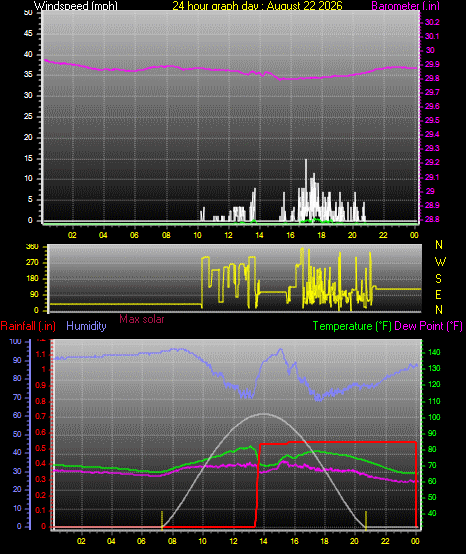Click humidity scale value "50"

[17, 434]
